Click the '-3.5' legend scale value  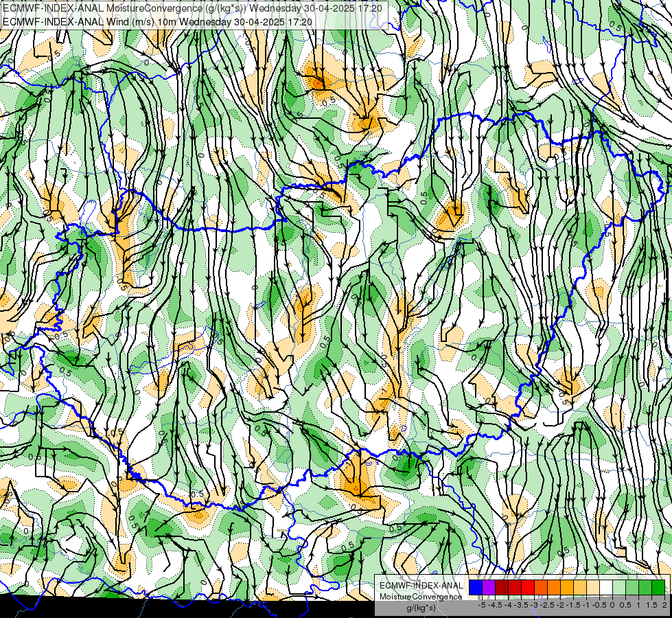[522, 605]
